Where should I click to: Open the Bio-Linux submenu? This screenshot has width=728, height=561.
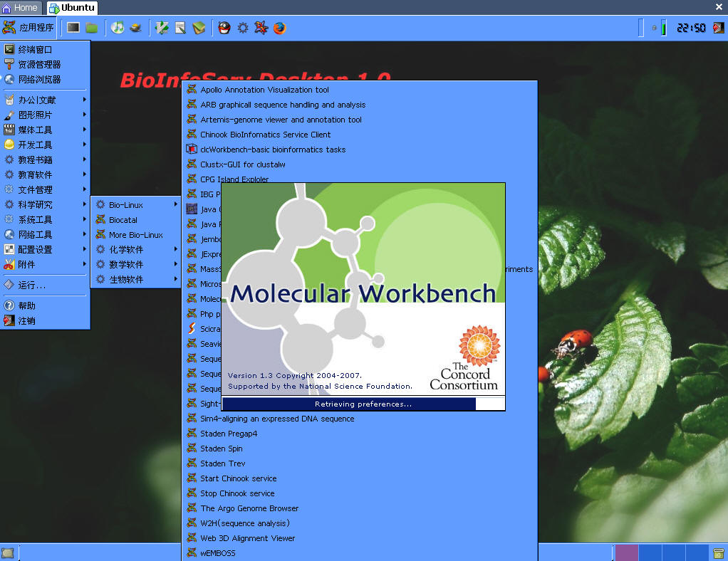(x=136, y=204)
